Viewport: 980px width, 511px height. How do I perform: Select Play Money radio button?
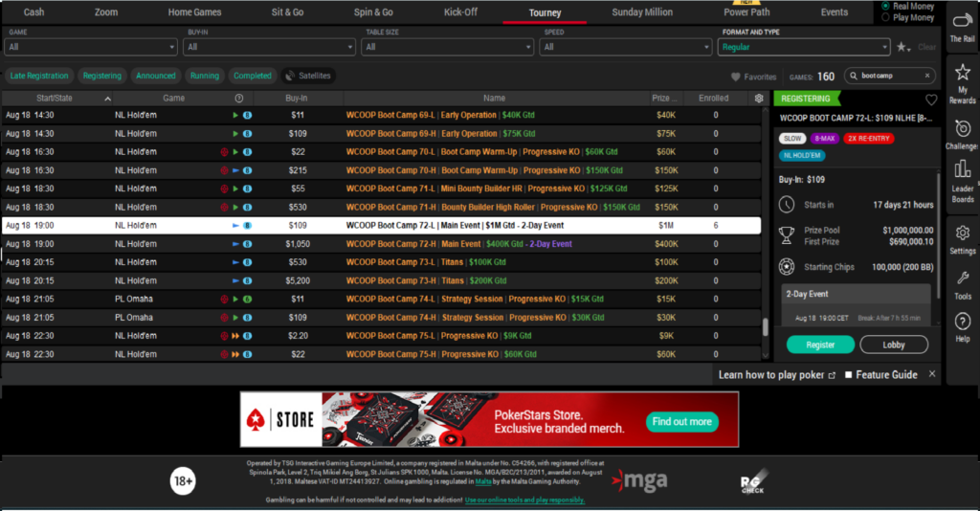(x=885, y=17)
